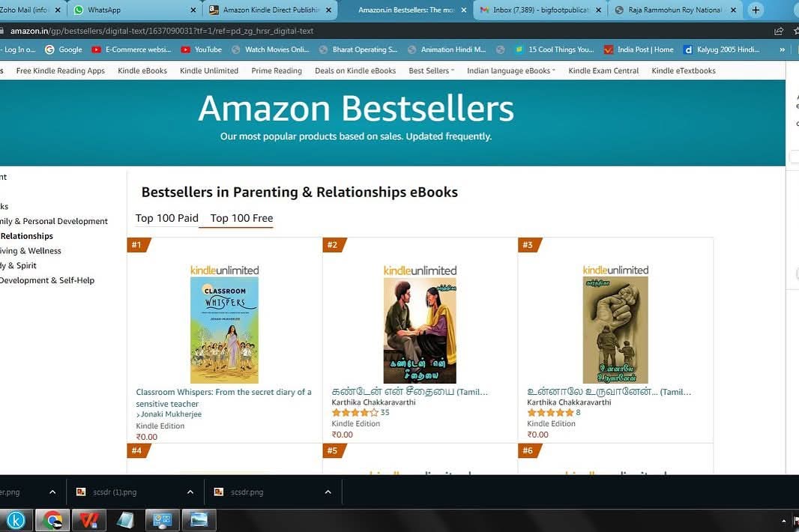This screenshot has height=532, width=799.
Task: Open the WPS Office taskbar icon
Action: (89, 520)
